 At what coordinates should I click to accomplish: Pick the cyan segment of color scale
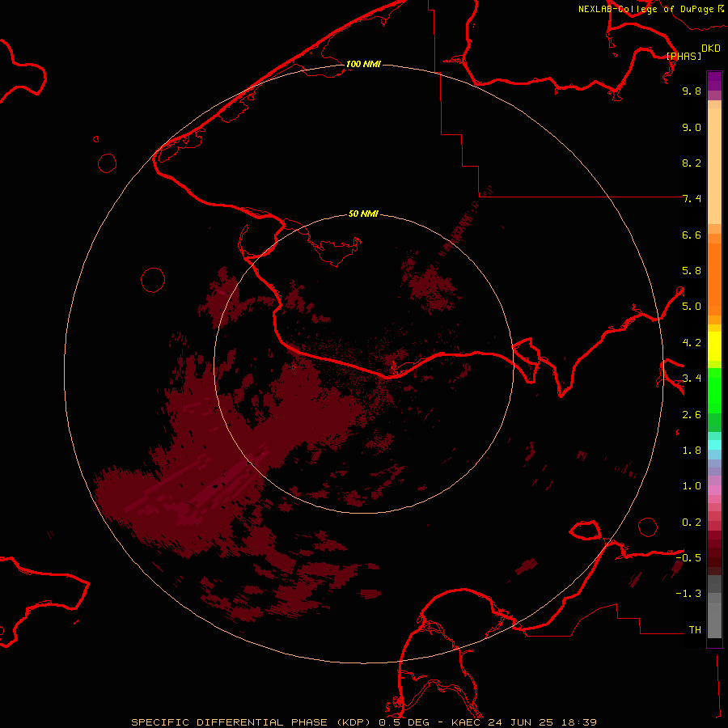[x=714, y=445]
